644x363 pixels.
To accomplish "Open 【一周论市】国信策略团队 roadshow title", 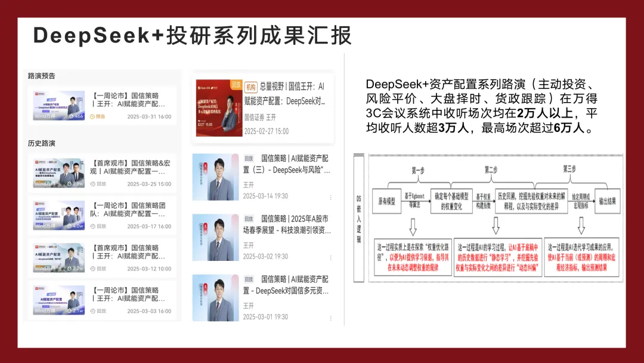I will 128,209.
